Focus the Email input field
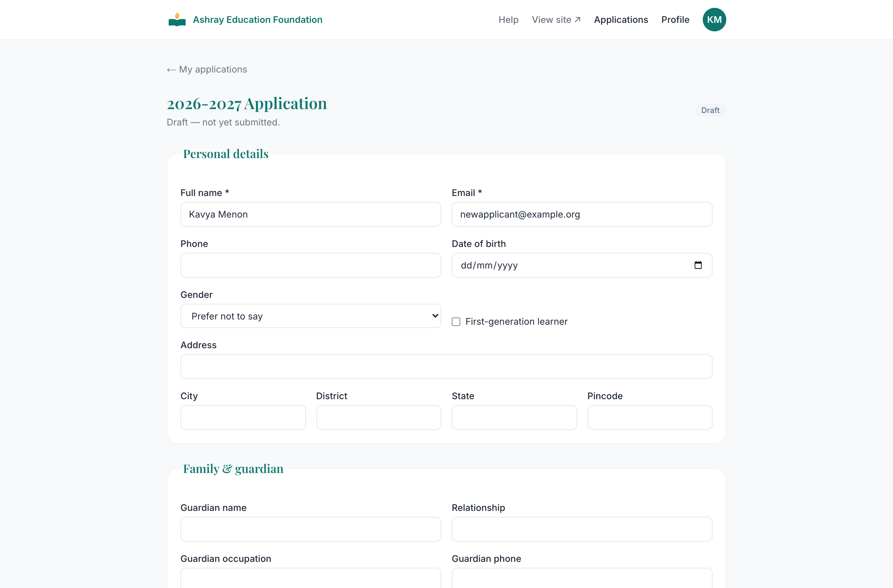893x588 pixels. point(582,215)
